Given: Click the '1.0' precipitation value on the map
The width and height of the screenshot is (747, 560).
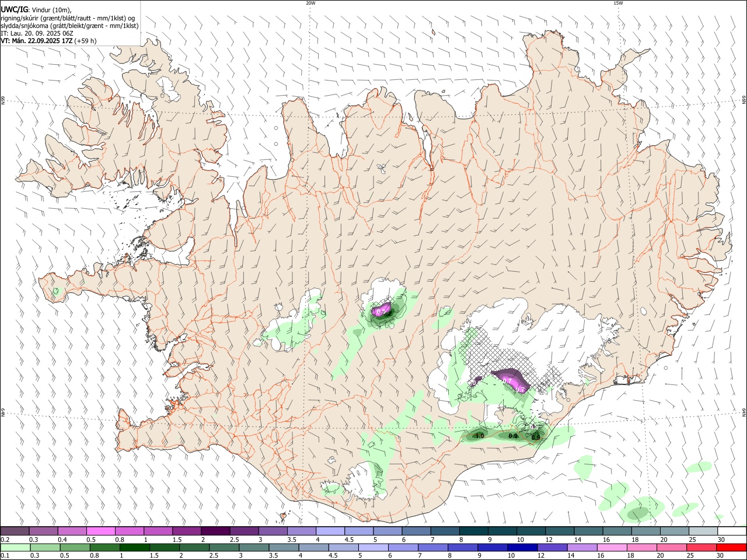Looking at the screenshot, I should point(480,436).
